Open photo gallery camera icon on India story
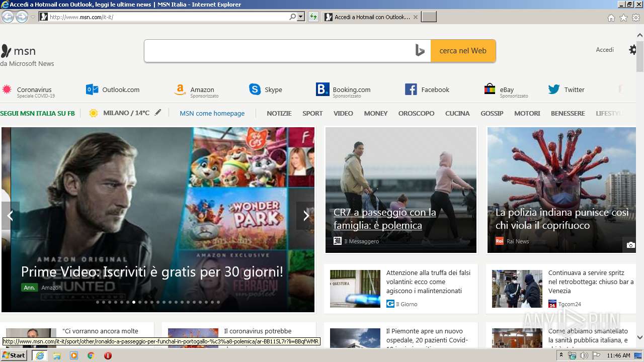Viewport: 644px width, 362px height. coord(630,245)
